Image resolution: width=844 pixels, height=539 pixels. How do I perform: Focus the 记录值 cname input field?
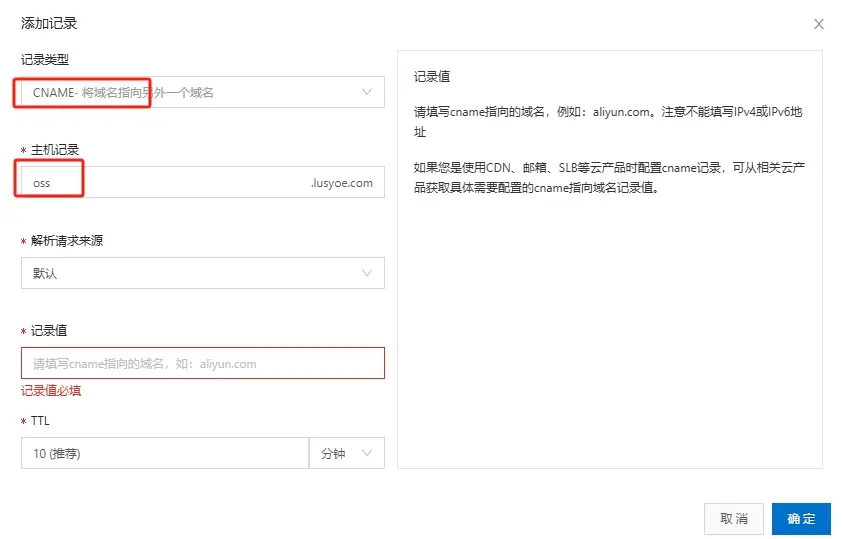pos(203,363)
